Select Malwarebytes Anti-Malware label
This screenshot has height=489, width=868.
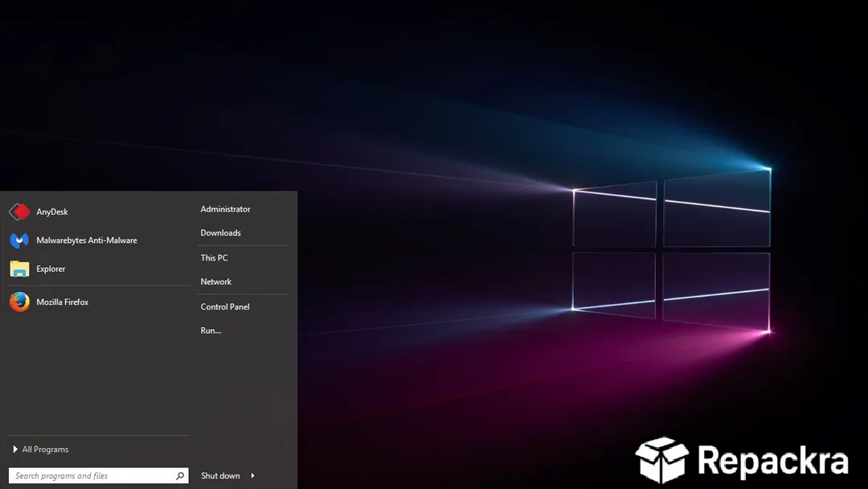coord(87,240)
